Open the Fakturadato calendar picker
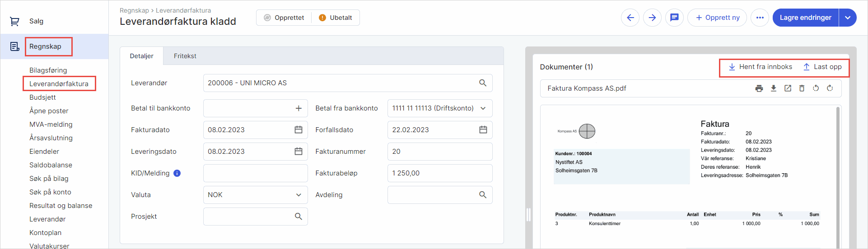Image resolution: width=868 pixels, height=249 pixels. point(299,130)
